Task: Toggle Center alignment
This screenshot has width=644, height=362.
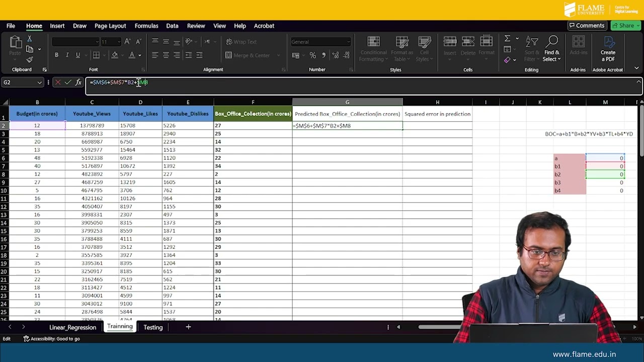Action: pyautogui.click(x=166, y=55)
